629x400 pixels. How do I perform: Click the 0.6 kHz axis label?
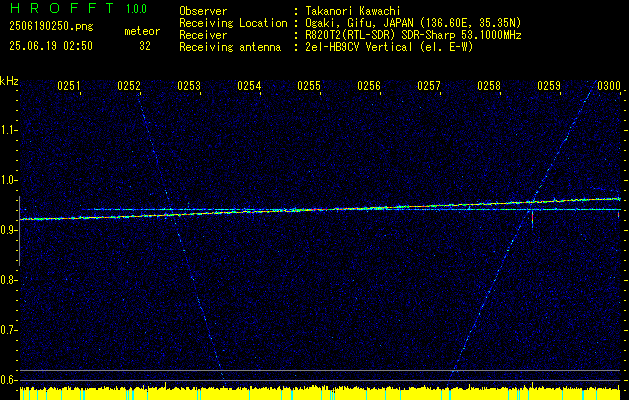point(8,380)
